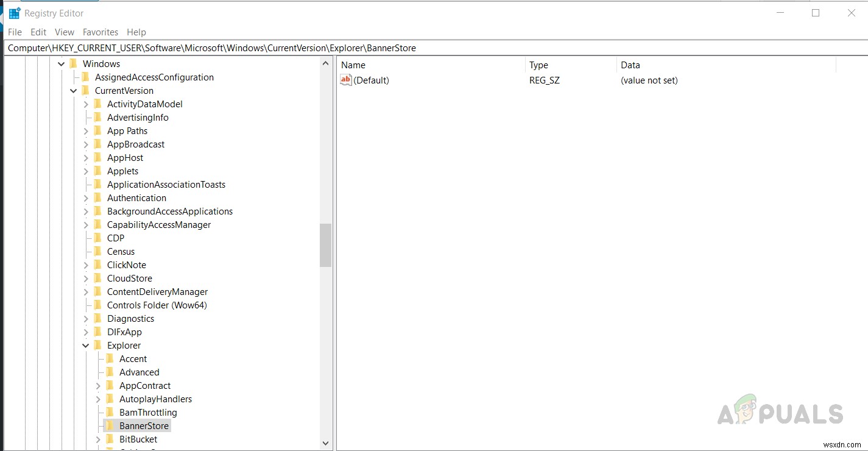This screenshot has width=868, height=451.
Task: Expand the Diagnostics key
Action: pos(86,319)
